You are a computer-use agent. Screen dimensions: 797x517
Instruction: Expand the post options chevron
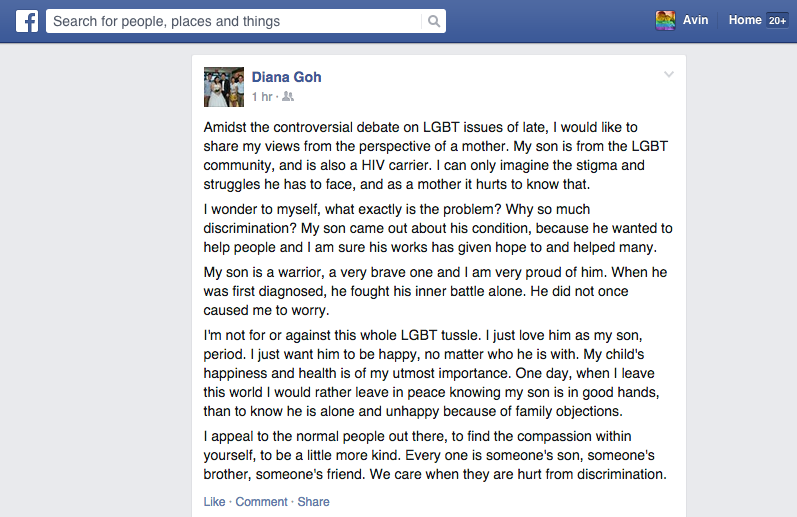669,74
